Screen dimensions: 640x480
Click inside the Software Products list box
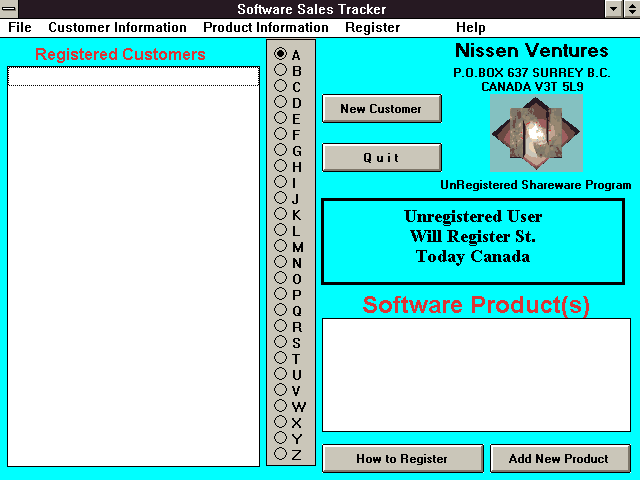(x=476, y=375)
